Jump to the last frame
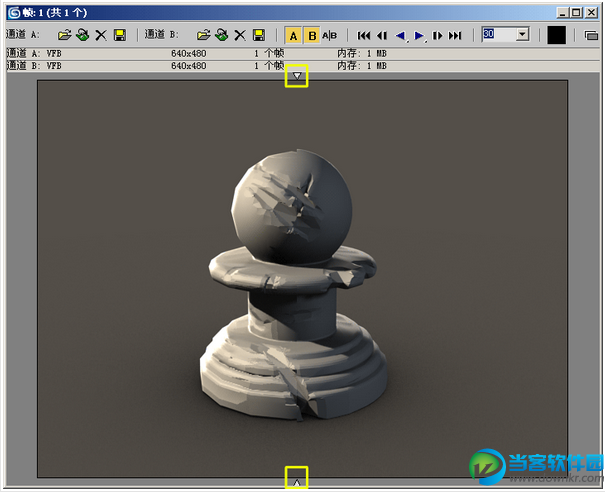605x492 pixels. pyautogui.click(x=455, y=36)
